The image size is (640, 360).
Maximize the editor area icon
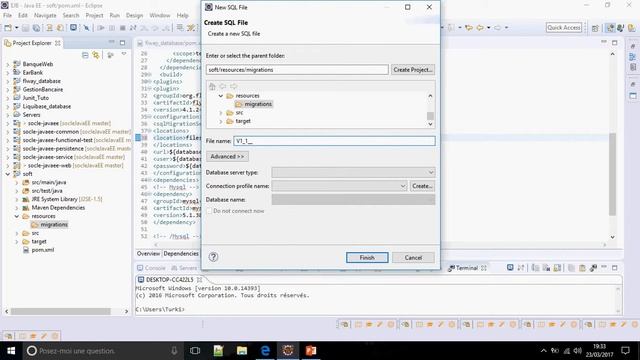(615, 42)
